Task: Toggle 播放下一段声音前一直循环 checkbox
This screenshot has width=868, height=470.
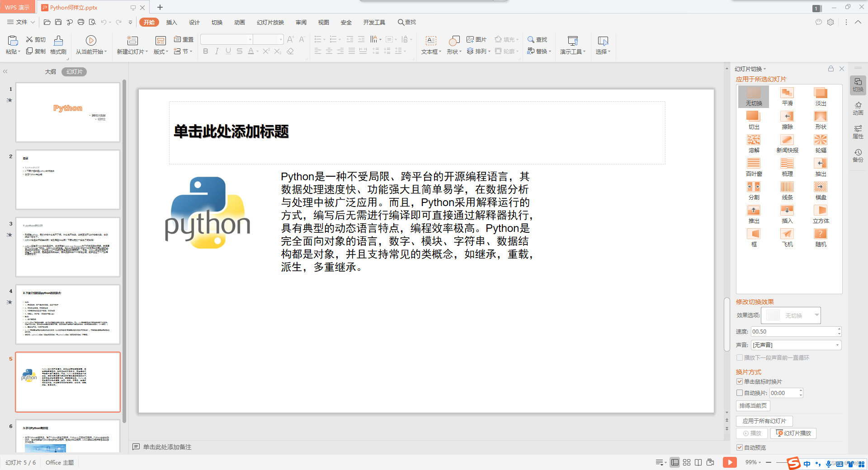Action: [740, 357]
